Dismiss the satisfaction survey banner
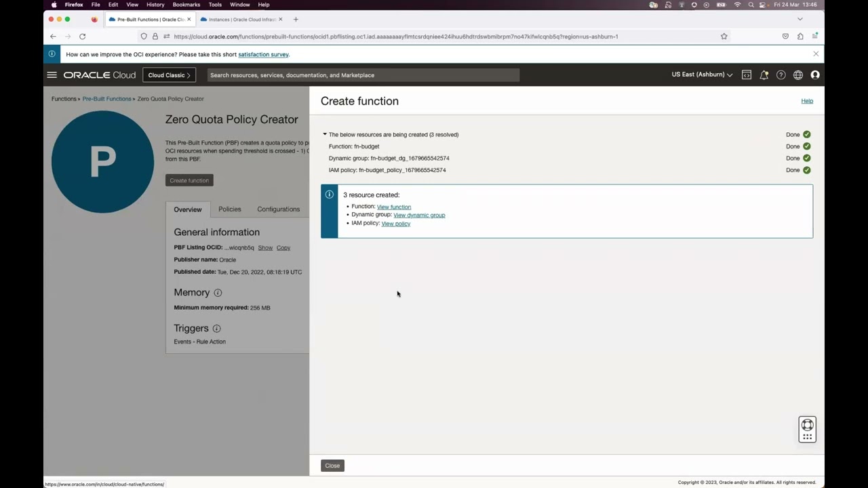The width and height of the screenshot is (868, 488). [816, 54]
